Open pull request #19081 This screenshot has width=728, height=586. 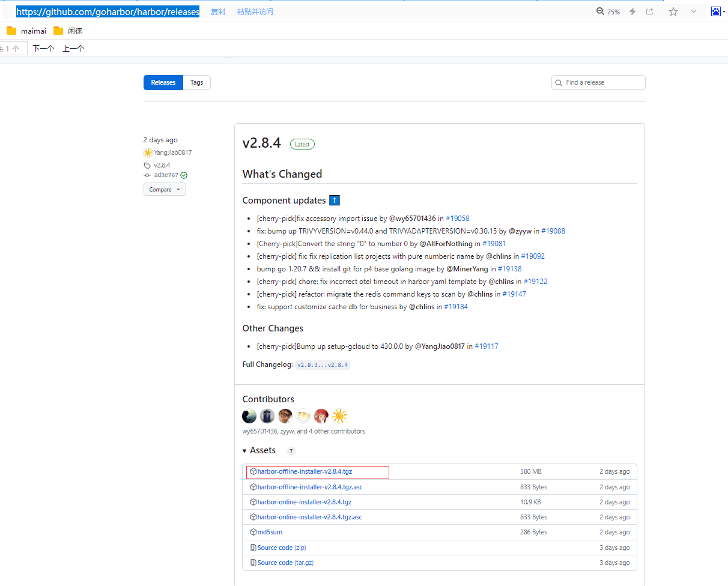494,244
